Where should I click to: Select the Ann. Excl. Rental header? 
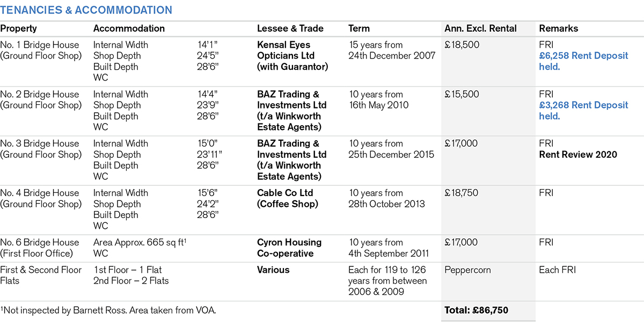pyautogui.click(x=480, y=28)
